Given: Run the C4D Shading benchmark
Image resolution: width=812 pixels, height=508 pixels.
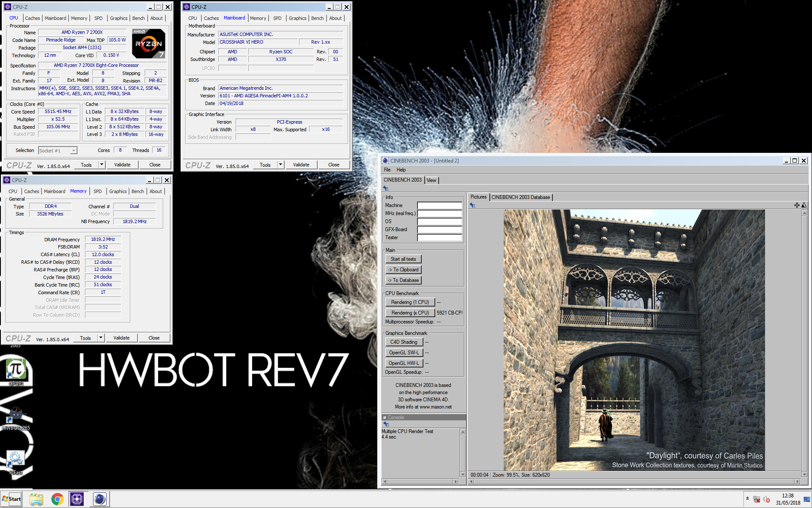Looking at the screenshot, I should pos(403,342).
